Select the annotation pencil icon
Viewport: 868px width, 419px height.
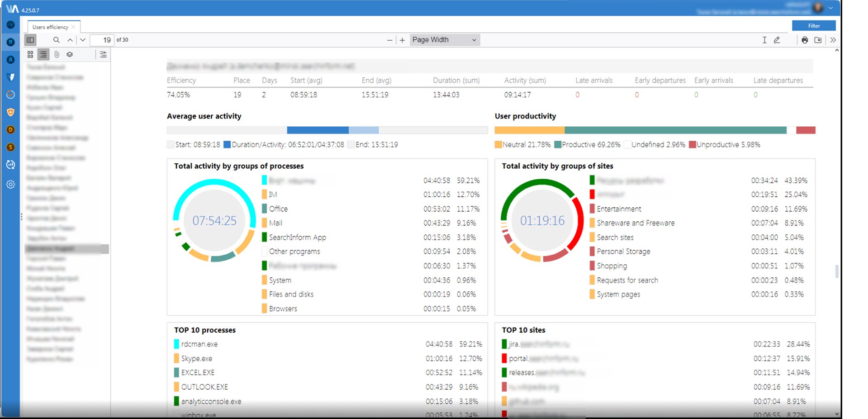777,40
